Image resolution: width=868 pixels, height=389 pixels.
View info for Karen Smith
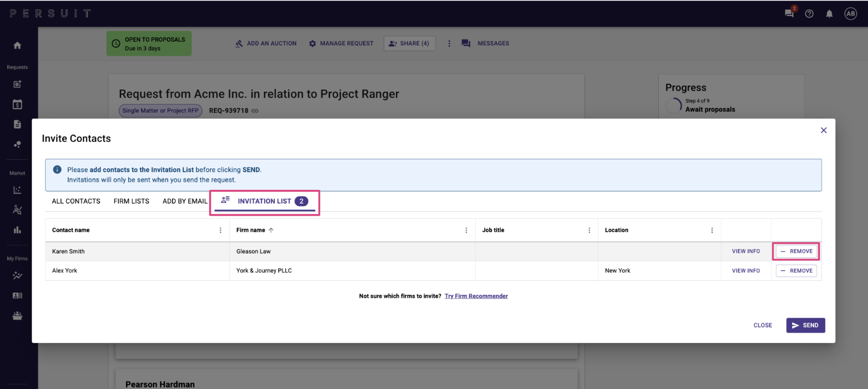tap(746, 251)
